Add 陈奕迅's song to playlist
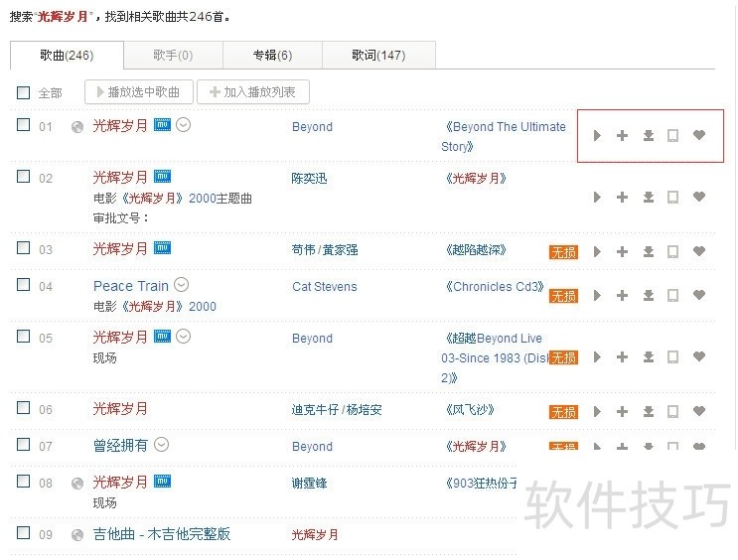 [x=622, y=198]
